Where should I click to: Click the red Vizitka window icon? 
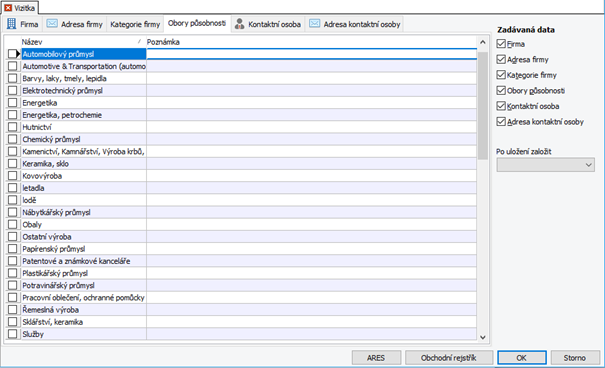tap(8, 8)
